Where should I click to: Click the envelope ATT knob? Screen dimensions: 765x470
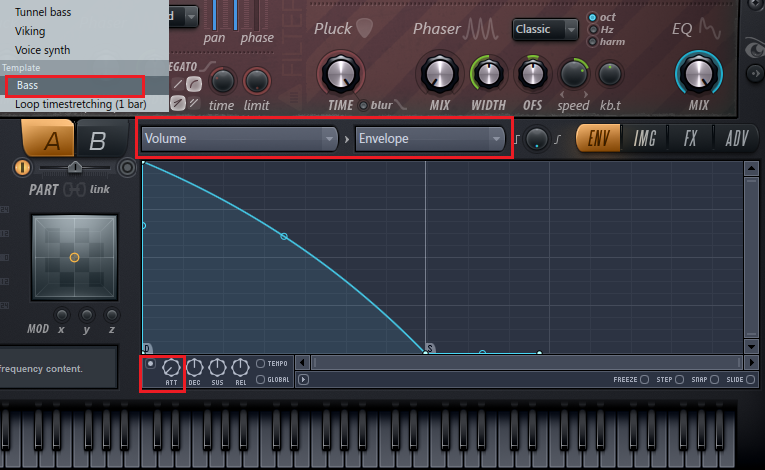tap(171, 367)
